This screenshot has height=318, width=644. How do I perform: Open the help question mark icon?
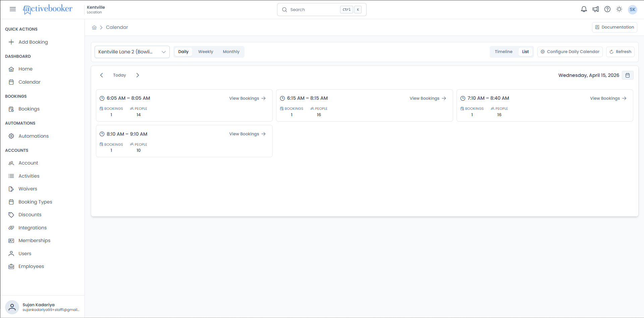[607, 9]
